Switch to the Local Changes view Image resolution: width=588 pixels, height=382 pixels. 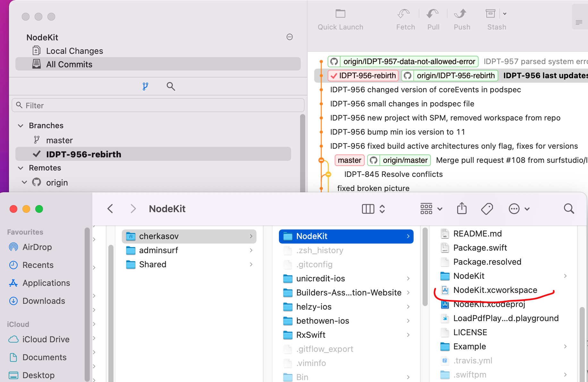(74, 51)
